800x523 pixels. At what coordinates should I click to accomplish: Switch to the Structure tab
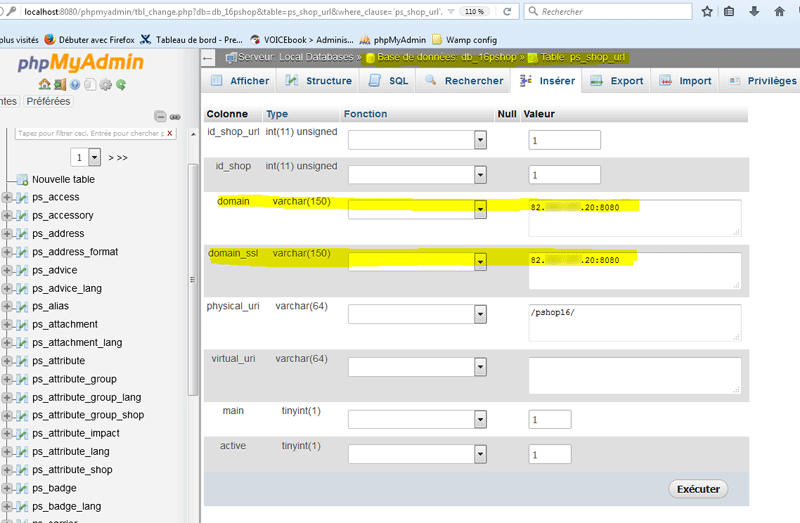coord(319,81)
